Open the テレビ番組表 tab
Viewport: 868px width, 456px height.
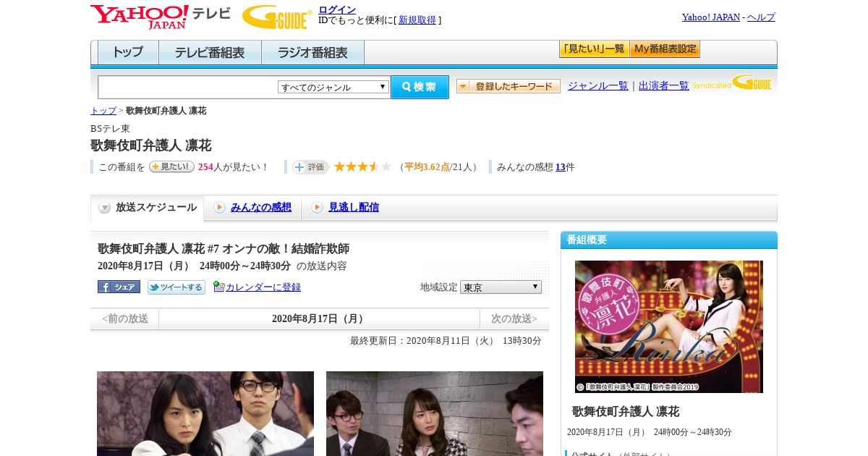coord(210,53)
